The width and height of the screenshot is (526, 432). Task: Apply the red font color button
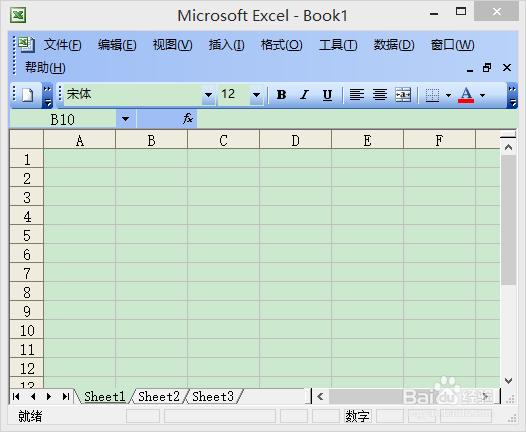point(466,95)
